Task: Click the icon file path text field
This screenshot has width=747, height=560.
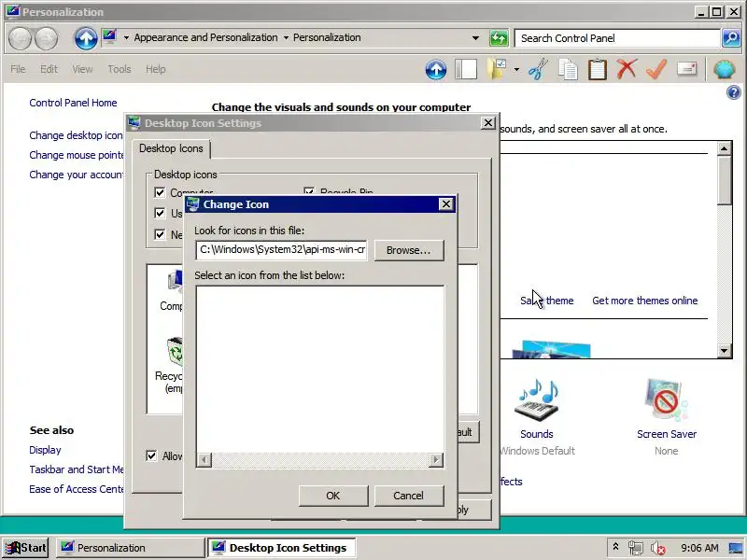Action: pos(282,250)
